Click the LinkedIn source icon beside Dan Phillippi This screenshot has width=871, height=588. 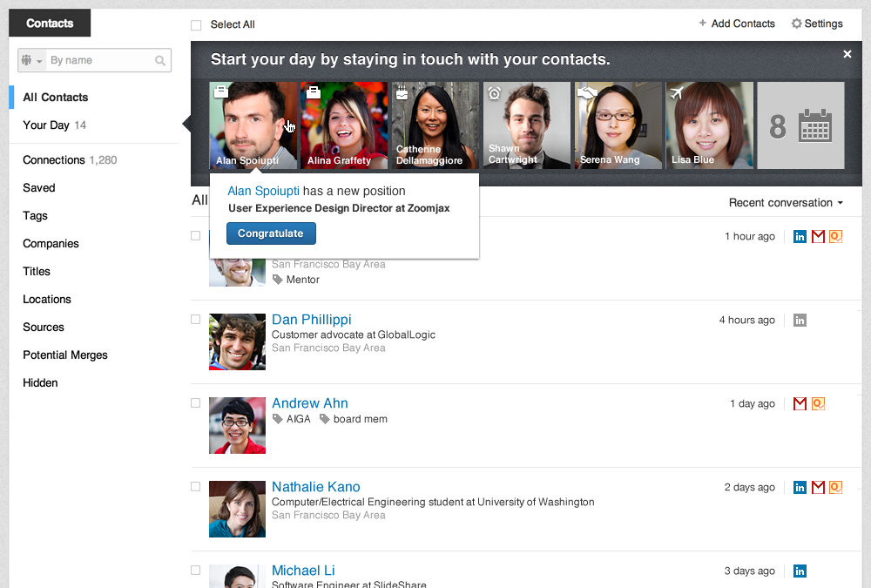(x=800, y=320)
